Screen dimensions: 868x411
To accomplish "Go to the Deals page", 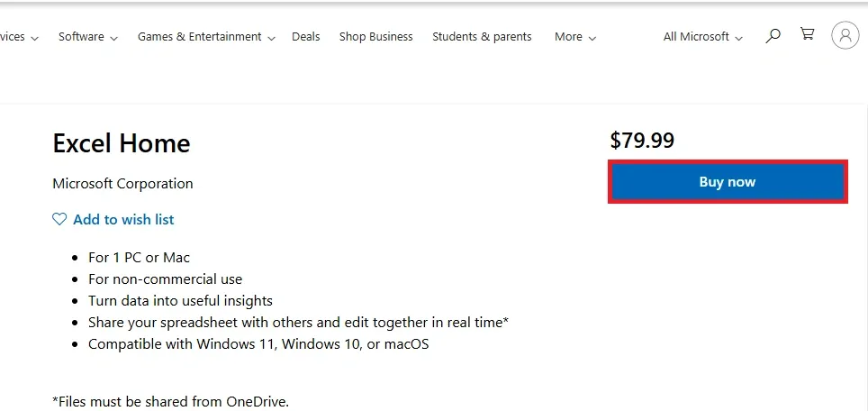I will click(306, 37).
